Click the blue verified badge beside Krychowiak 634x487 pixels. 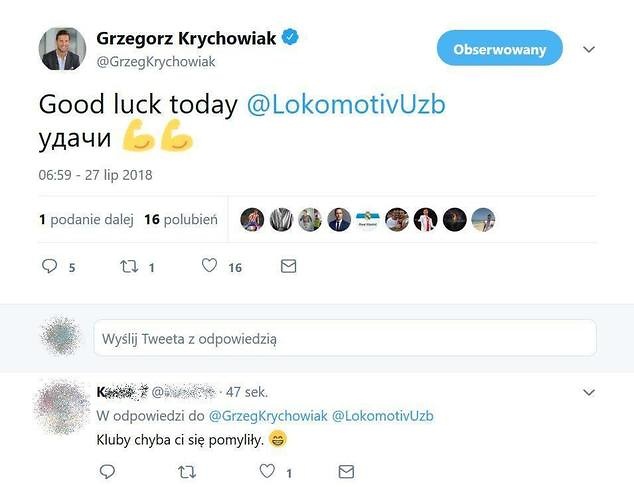(290, 37)
